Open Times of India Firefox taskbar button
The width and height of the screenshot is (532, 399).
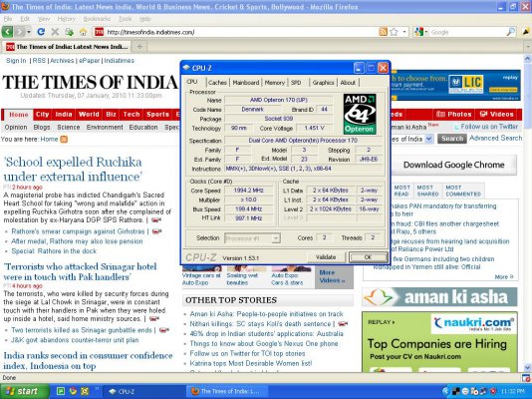point(227,392)
